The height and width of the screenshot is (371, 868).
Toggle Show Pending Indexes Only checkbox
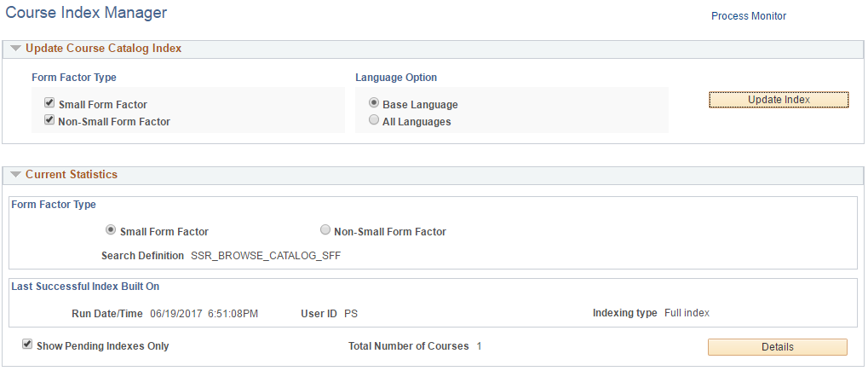[27, 345]
